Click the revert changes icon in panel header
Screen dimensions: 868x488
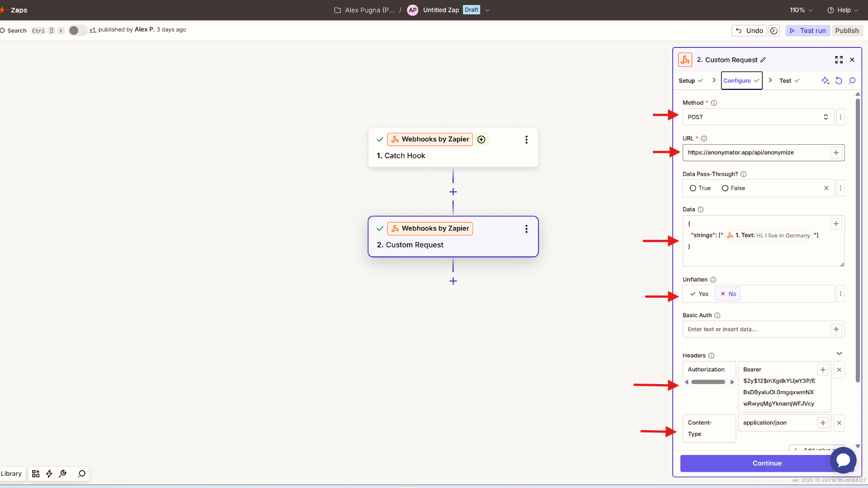839,80
